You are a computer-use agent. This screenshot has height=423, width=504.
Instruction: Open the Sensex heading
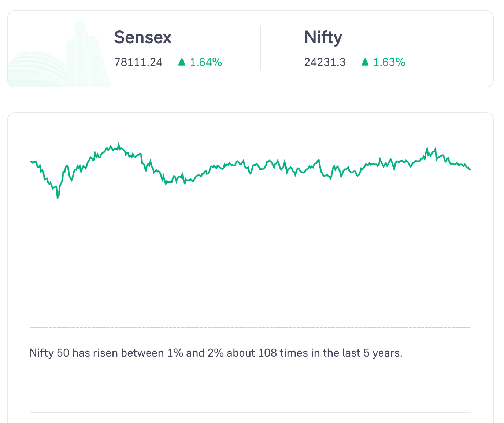coord(142,37)
